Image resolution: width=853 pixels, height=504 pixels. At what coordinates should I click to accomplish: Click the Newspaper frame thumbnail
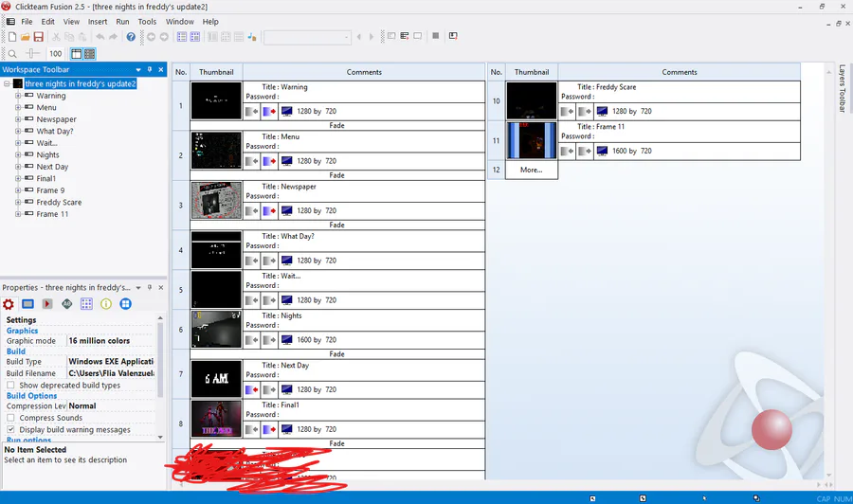216,200
